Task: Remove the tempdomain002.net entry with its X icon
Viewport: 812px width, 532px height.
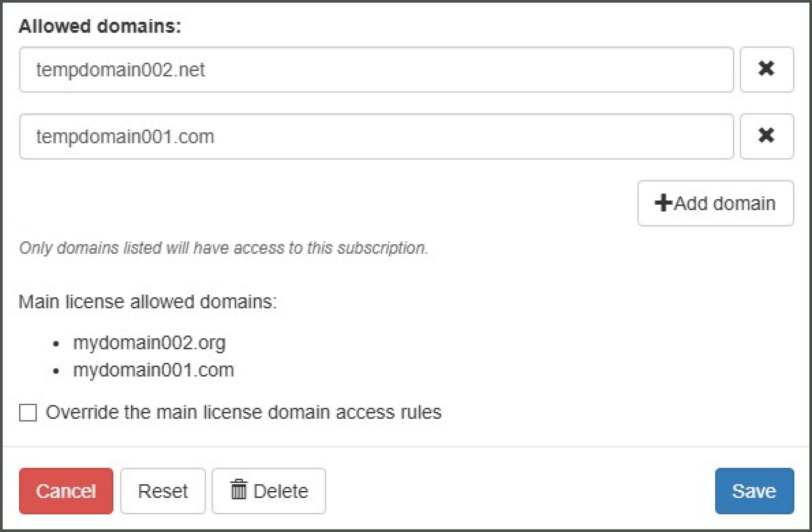Action: (766, 69)
